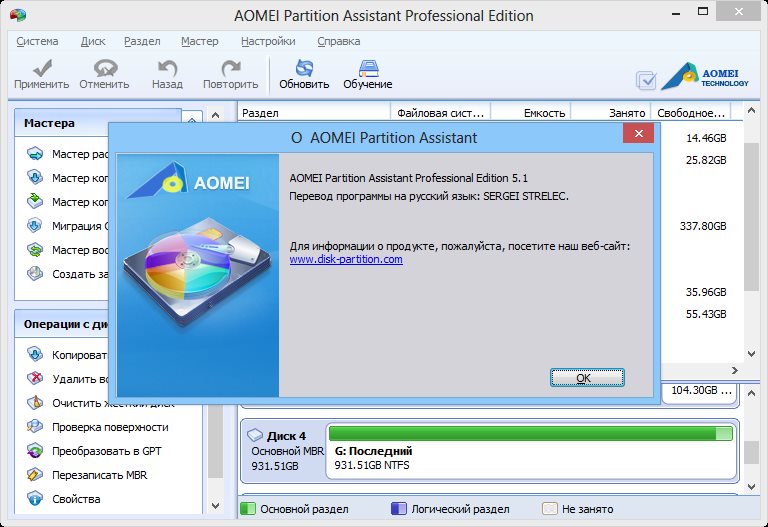The width and height of the screenshot is (768, 527).
Task: Click the Применить toolbar icon
Action: pyautogui.click(x=42, y=69)
